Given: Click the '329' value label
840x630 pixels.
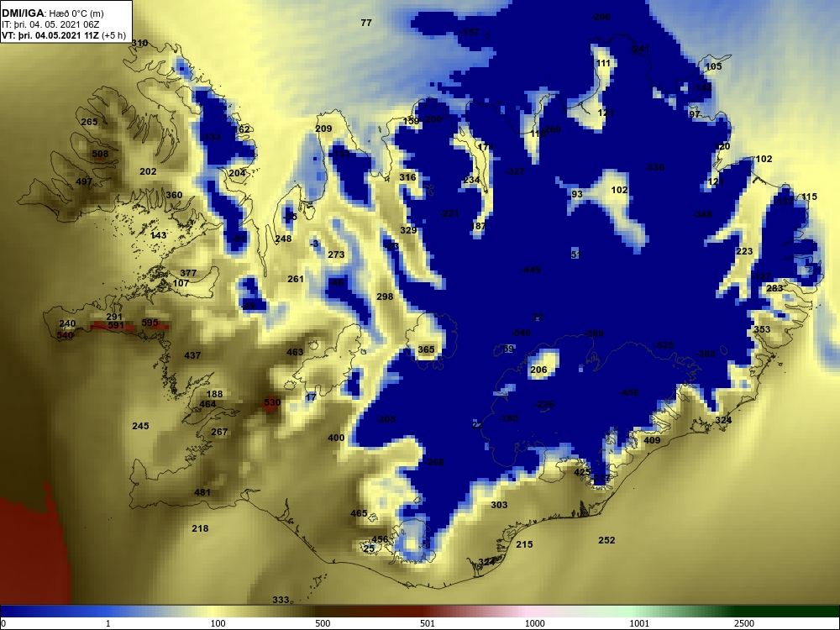Looking at the screenshot, I should (409, 230).
